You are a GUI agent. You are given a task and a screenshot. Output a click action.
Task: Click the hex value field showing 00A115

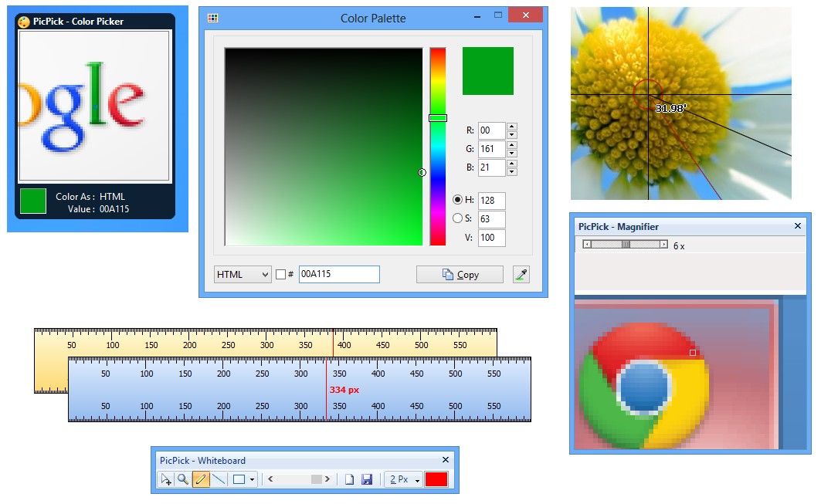tap(338, 275)
